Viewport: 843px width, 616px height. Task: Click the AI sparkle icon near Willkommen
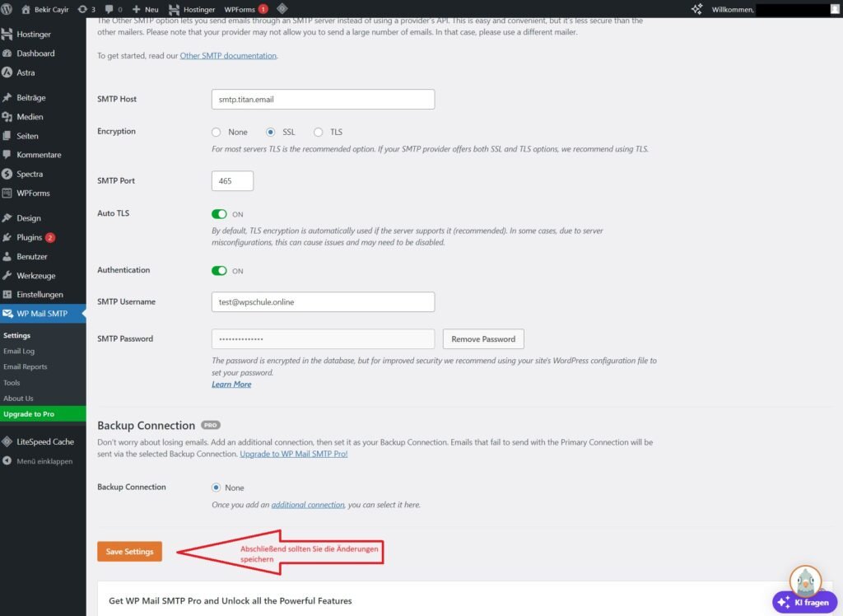point(696,8)
